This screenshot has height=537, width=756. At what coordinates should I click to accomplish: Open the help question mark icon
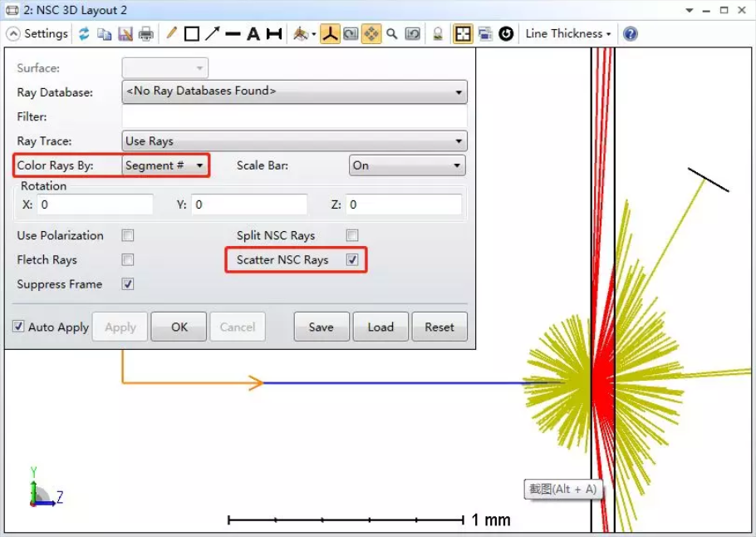[x=631, y=34]
